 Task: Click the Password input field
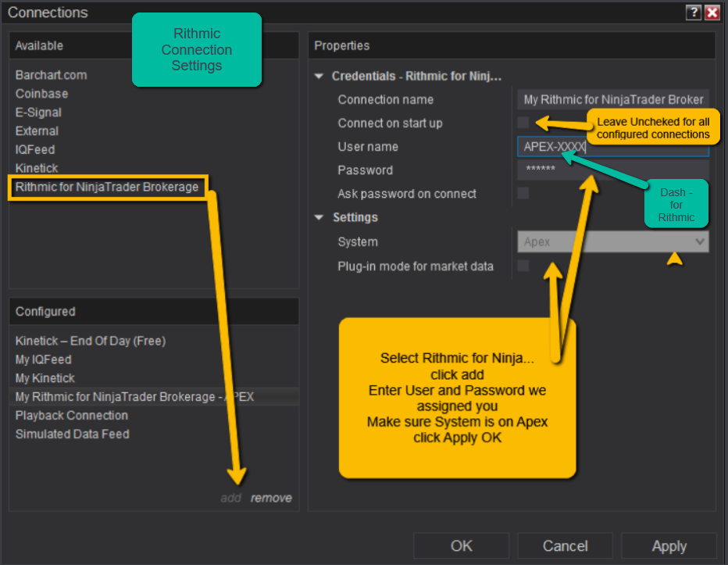coord(613,169)
